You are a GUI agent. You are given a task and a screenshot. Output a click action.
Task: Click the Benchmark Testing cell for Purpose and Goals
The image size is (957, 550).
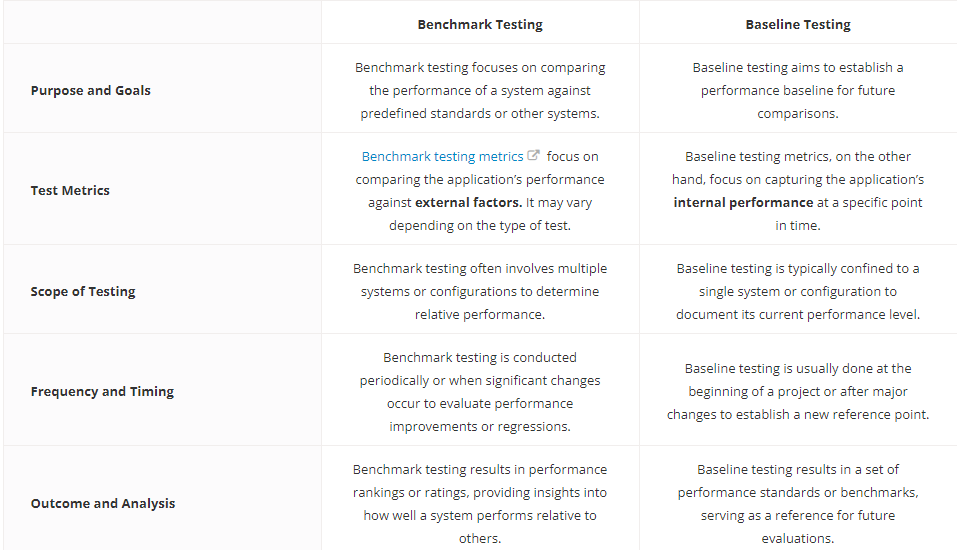(x=480, y=90)
